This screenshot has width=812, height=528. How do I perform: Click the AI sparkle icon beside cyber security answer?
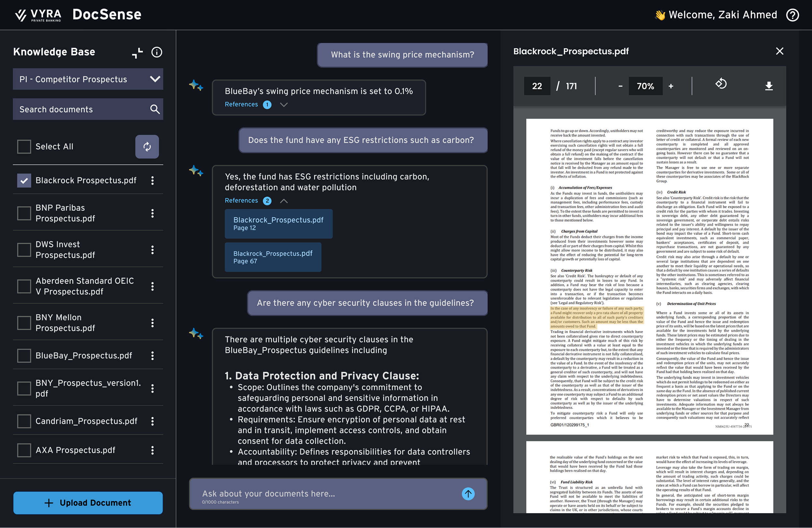(196, 333)
